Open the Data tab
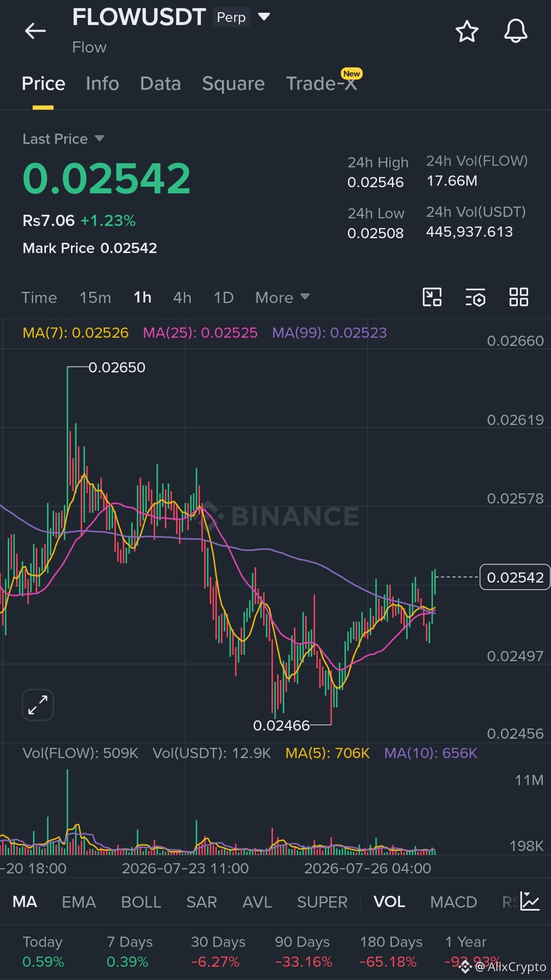Image resolution: width=551 pixels, height=980 pixels. pos(160,84)
